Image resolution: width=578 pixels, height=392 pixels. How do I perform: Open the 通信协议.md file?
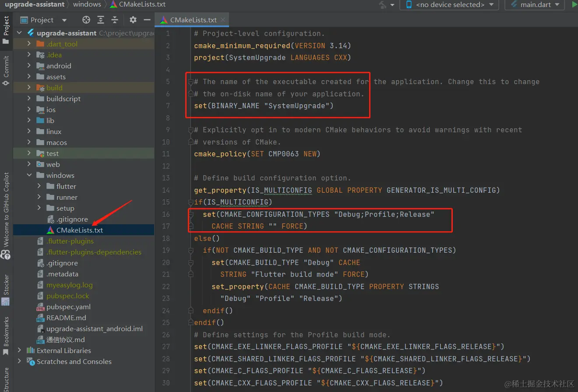point(65,339)
